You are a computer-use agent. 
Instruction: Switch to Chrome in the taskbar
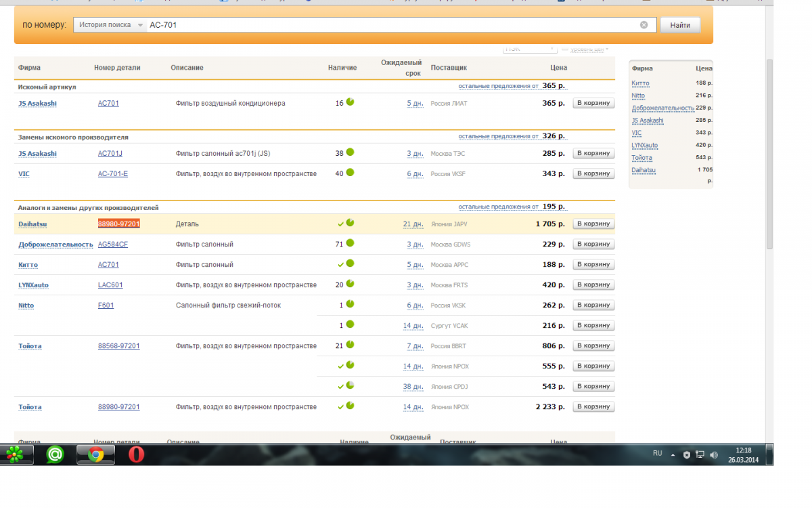coord(95,454)
